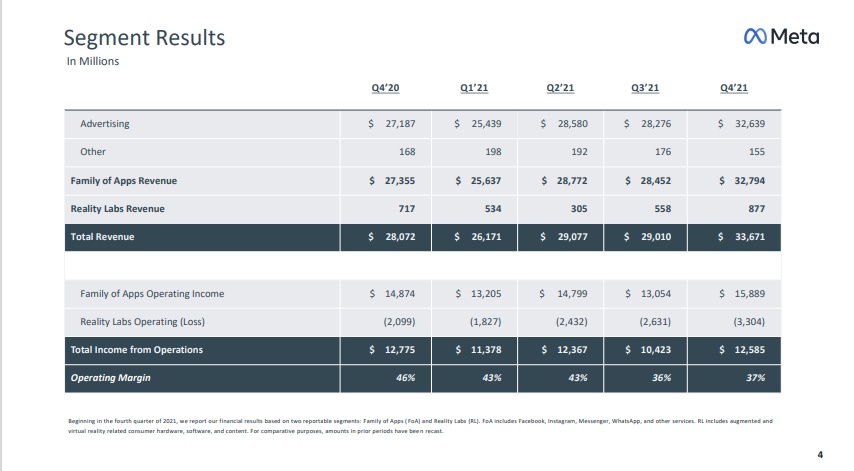Select the Q1'21 column header
Image resolution: width=854 pixels, height=471 pixels.
pyautogui.click(x=472, y=89)
